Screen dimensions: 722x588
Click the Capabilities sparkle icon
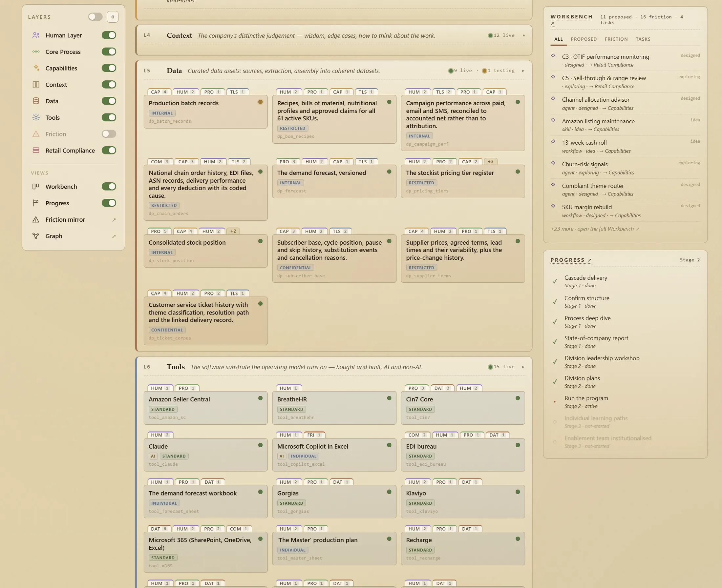pos(36,68)
